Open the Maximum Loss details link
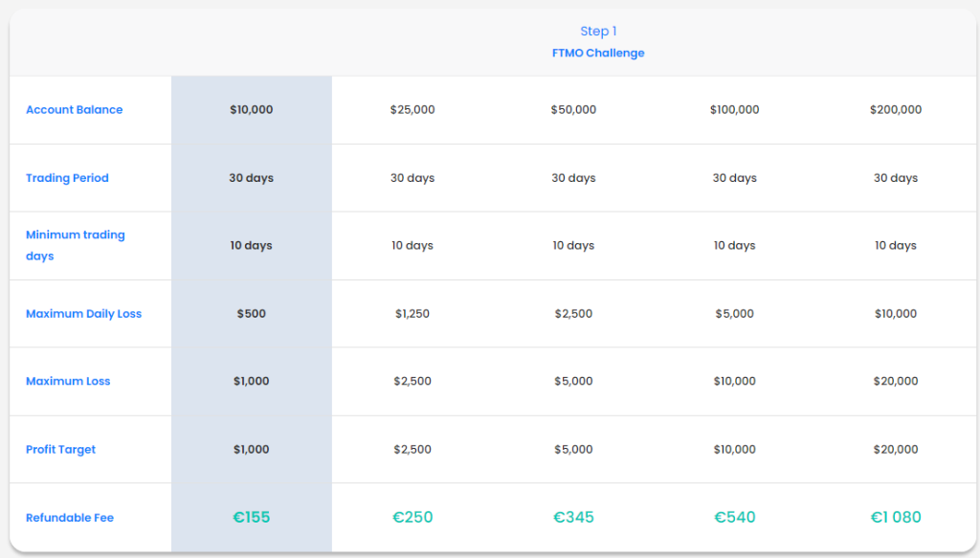Viewport: 980px width, 558px height. [x=68, y=381]
